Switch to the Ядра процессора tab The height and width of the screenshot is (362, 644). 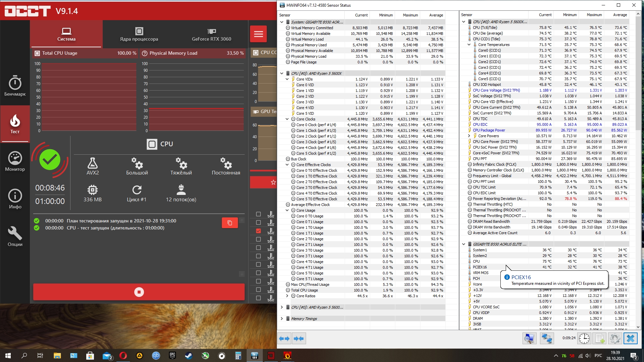(x=139, y=34)
